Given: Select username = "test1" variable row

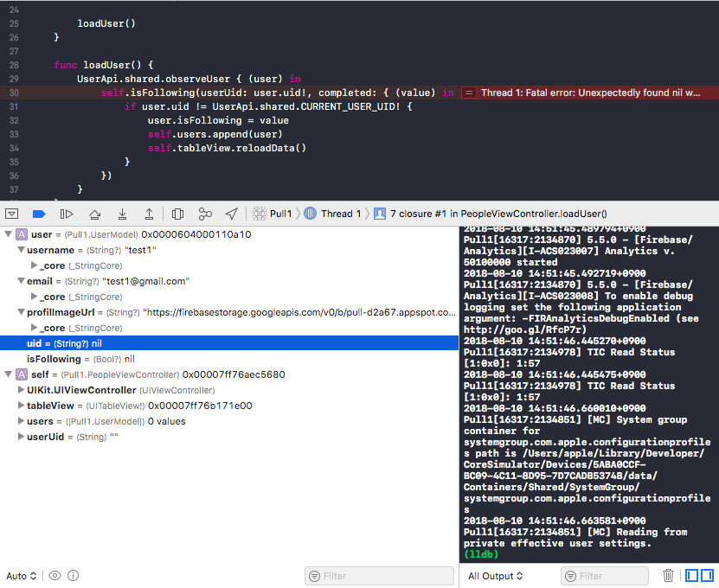Looking at the screenshot, I should [x=229, y=250].
